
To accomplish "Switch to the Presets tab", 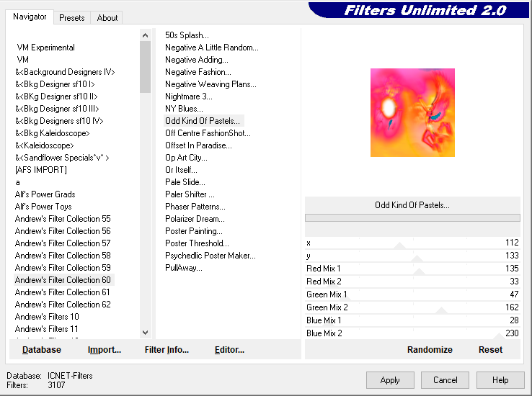I will (71, 18).
